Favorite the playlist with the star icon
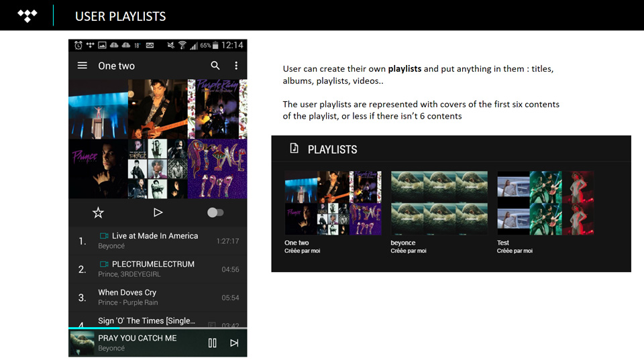Screen dimensions: 644x362 coord(98,213)
